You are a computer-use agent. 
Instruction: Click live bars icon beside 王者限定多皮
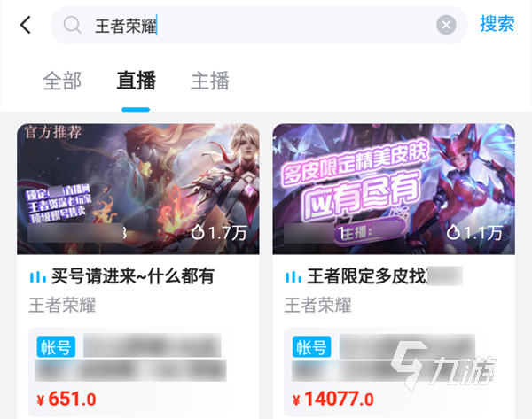[293, 277]
